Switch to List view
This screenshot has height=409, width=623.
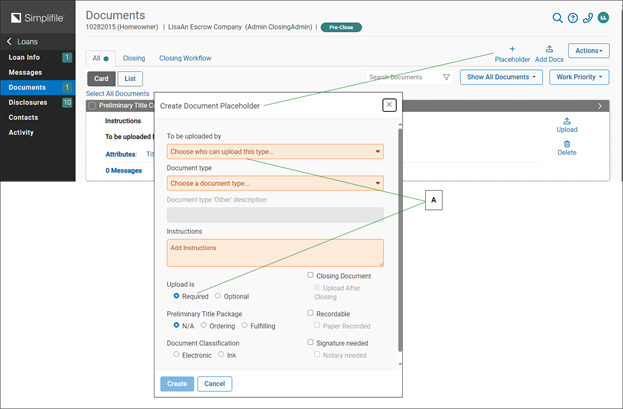[130, 79]
